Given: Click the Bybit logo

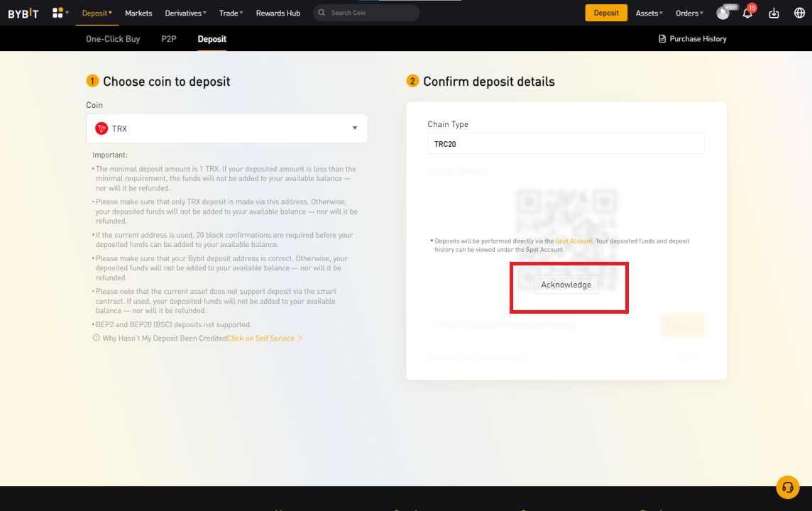Looking at the screenshot, I should click(23, 13).
